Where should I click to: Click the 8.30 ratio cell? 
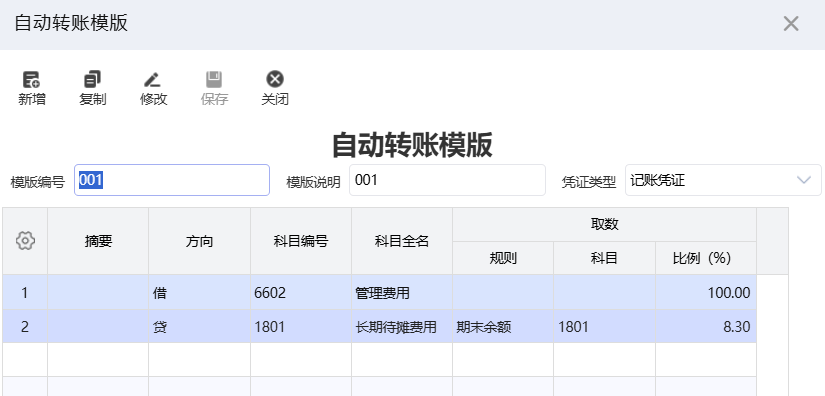pos(706,327)
